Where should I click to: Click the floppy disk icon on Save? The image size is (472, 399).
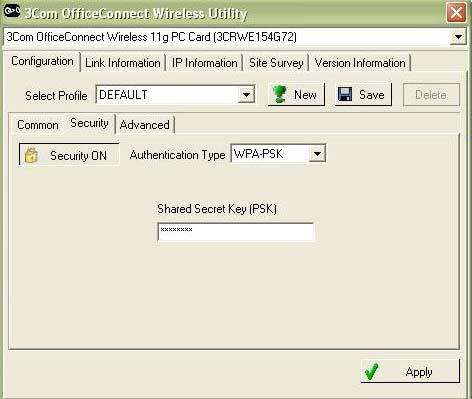345,94
